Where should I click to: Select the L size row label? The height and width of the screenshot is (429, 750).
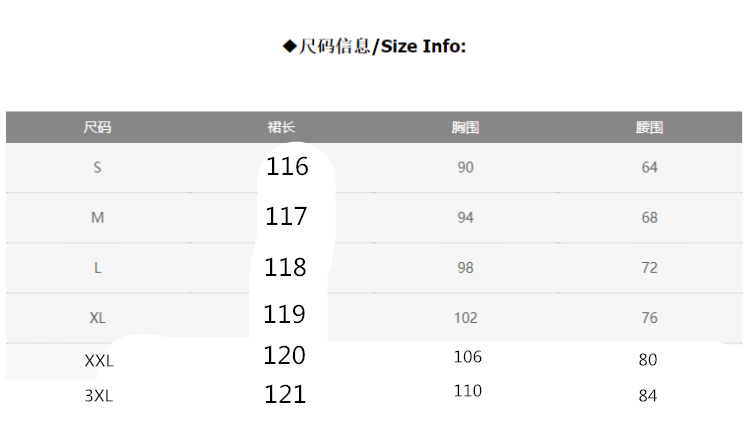point(97,268)
